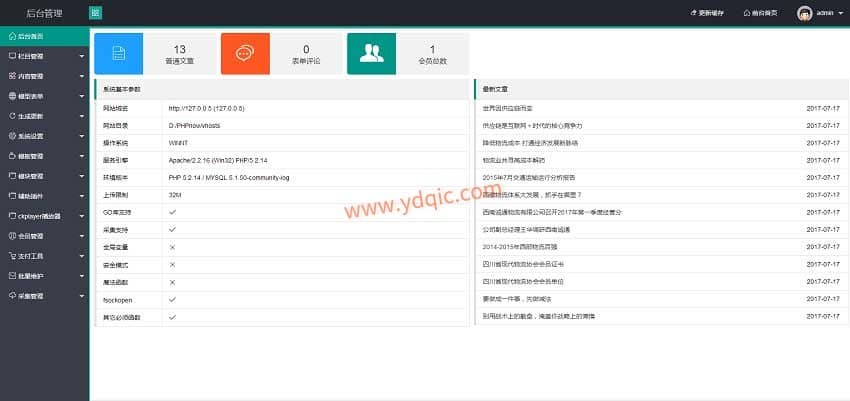Open article 2015年7月交通运输运行分析报告

(529, 178)
